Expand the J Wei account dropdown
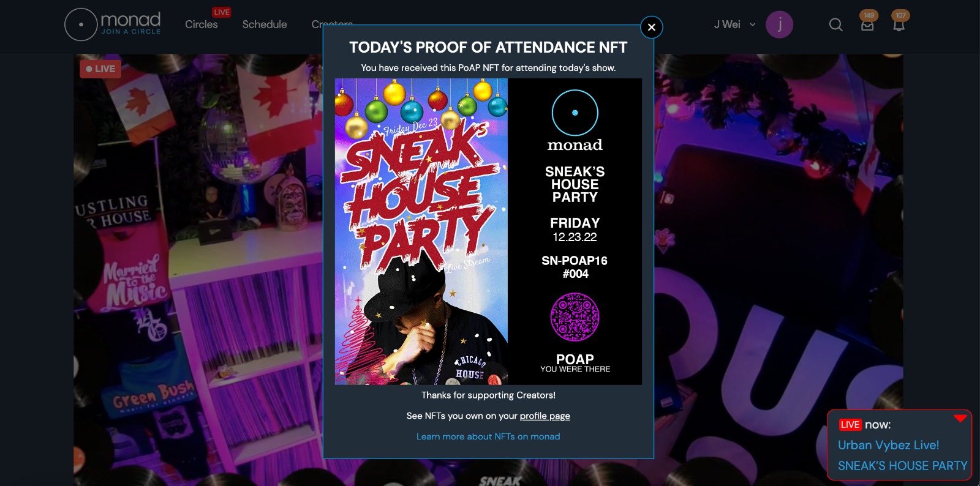This screenshot has height=486, width=980. point(734,24)
